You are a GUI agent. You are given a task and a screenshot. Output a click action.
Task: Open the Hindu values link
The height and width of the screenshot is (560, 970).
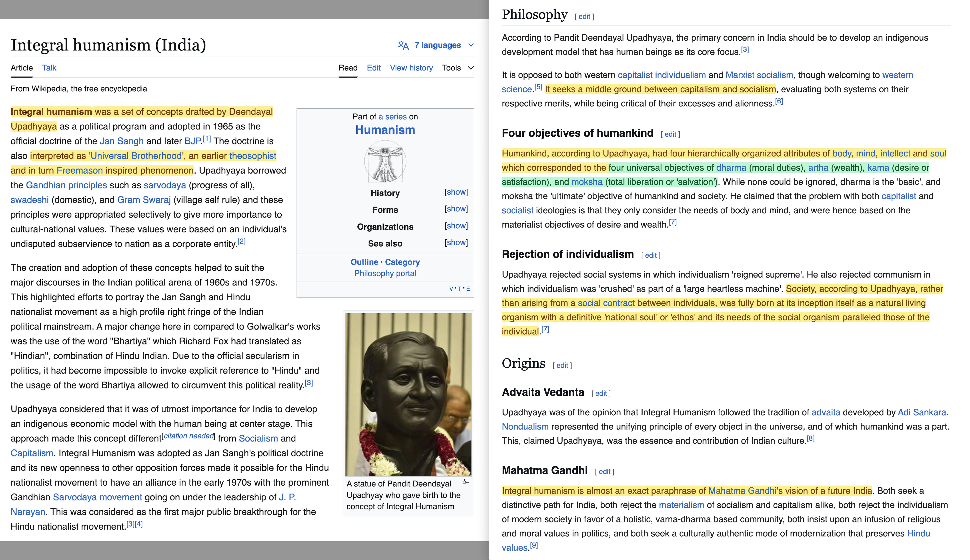[x=918, y=534]
